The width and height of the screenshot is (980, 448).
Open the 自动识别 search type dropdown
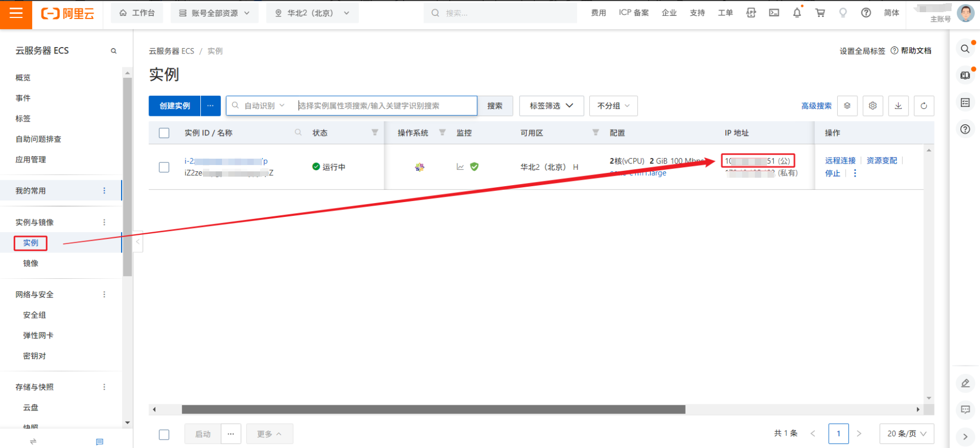pyautogui.click(x=264, y=106)
